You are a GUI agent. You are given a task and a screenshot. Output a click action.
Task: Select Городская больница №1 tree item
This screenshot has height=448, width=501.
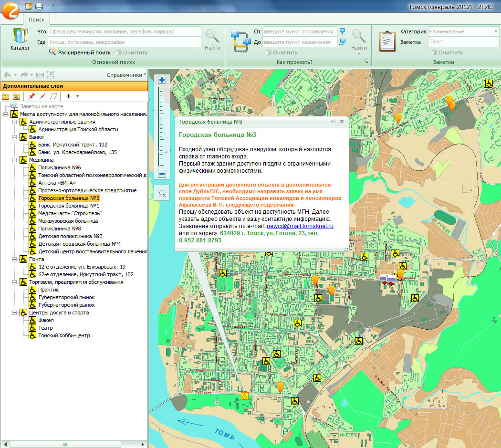tap(69, 206)
